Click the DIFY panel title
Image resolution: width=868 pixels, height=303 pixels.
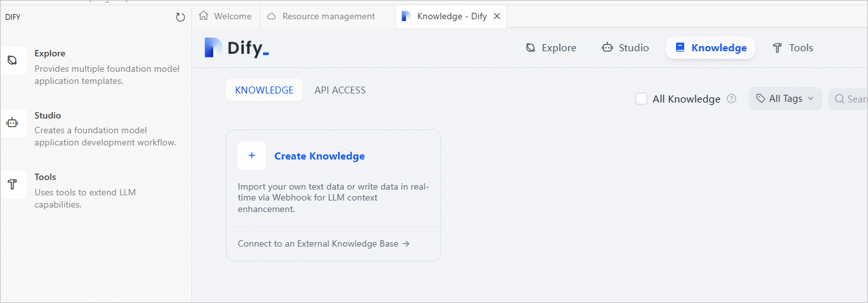[13, 17]
